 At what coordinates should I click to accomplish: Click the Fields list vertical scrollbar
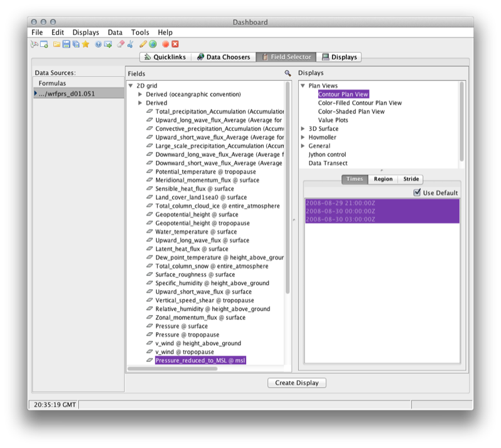click(x=287, y=188)
